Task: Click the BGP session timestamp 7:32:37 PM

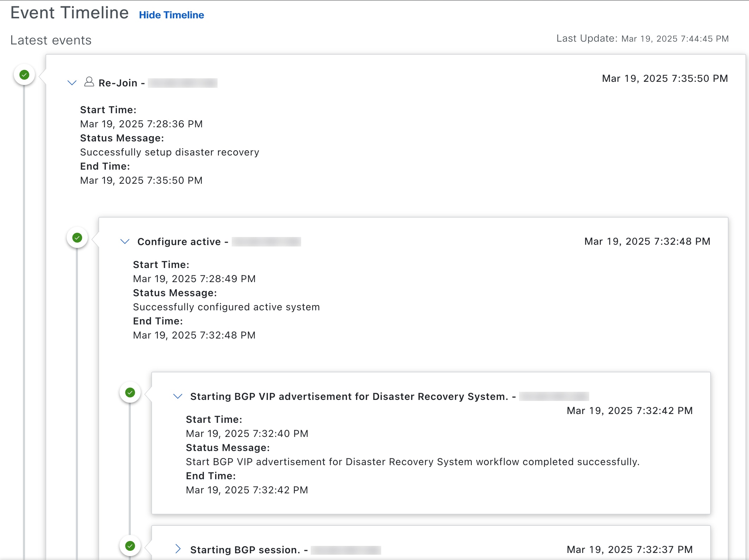Action: (x=629, y=550)
